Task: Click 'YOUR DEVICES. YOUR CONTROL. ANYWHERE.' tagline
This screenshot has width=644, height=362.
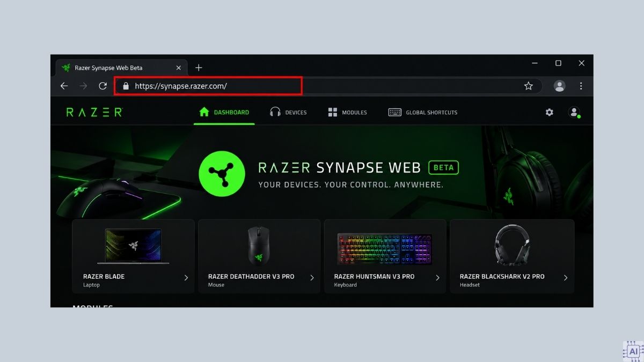Action: point(351,185)
